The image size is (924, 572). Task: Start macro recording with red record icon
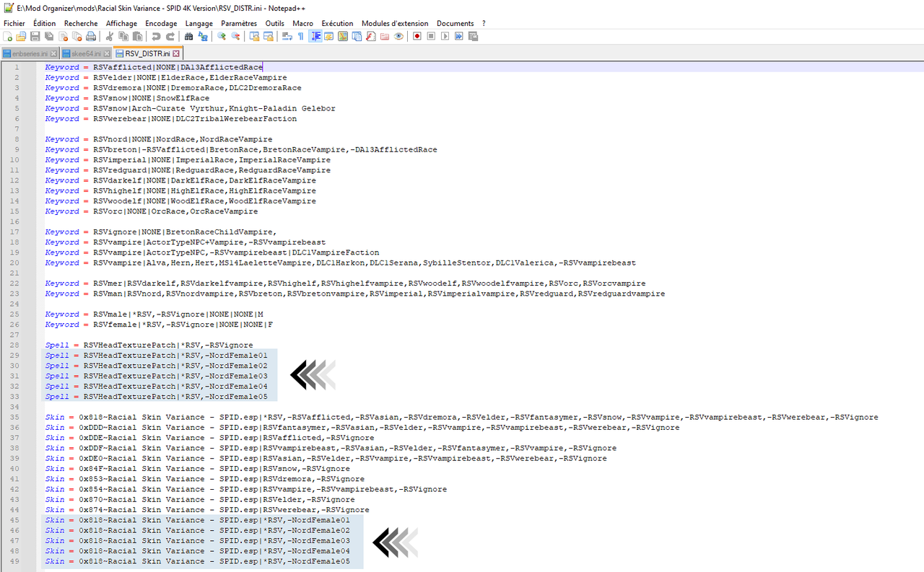click(417, 36)
